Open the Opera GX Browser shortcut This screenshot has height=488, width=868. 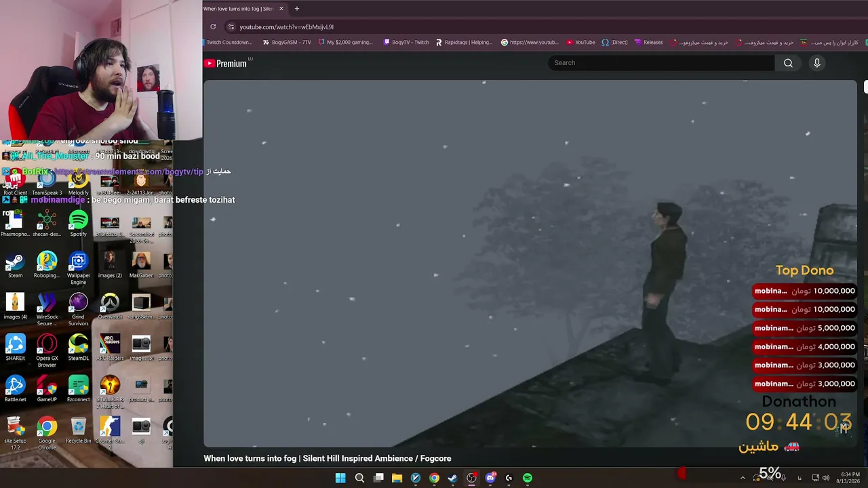(x=47, y=351)
